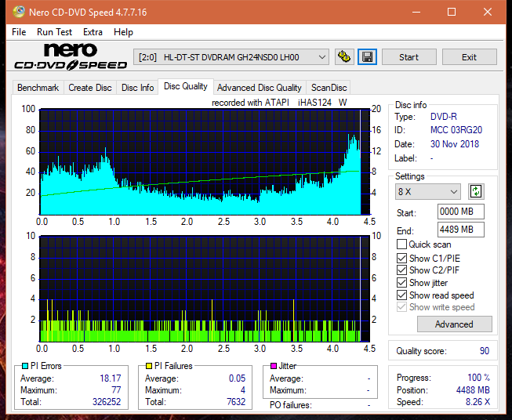Close the Nero CD-DVD Speed window
The height and width of the screenshot is (420, 512).
488,12
